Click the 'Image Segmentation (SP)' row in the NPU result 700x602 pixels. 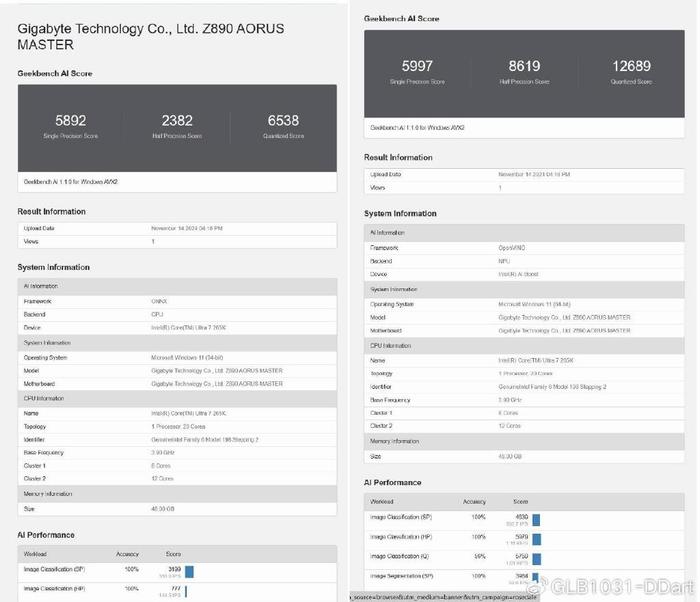tap(524, 579)
